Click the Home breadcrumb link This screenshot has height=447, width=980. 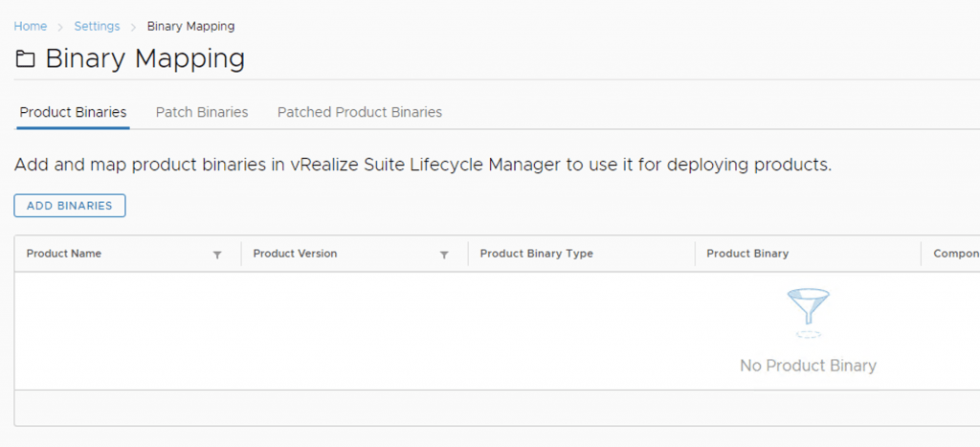tap(30, 26)
